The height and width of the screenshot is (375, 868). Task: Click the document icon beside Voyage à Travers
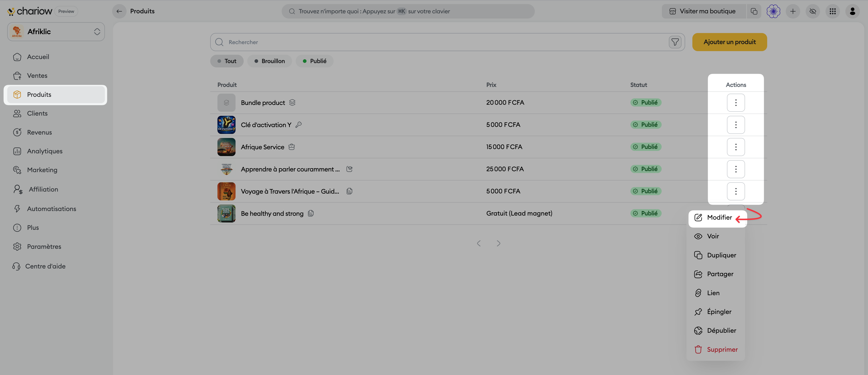point(349,191)
